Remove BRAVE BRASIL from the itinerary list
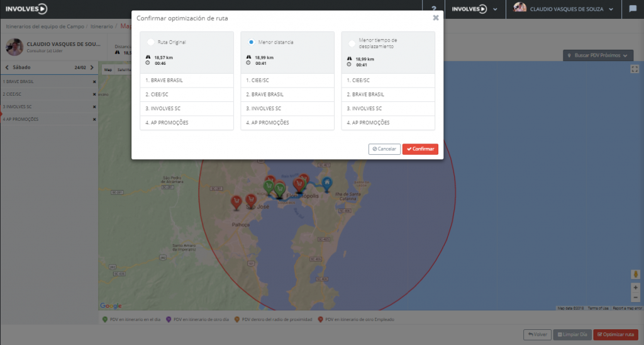Viewport: 644px width, 345px height. (x=94, y=82)
